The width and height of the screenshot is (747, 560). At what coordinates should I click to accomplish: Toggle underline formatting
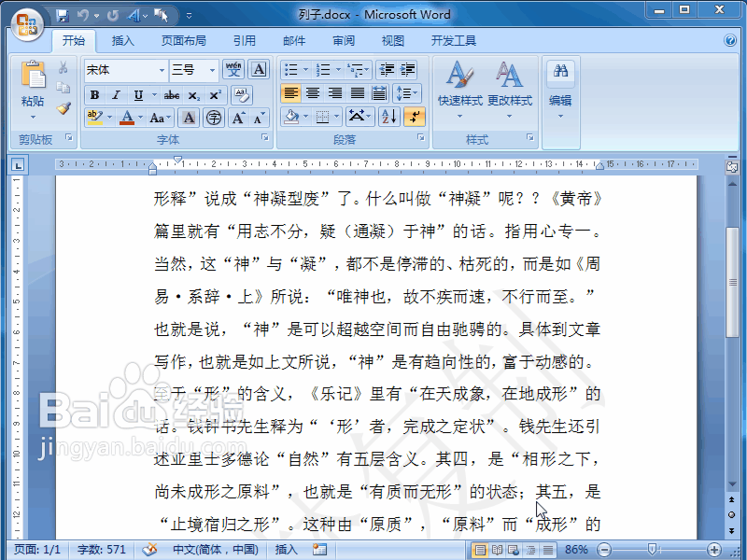[x=138, y=95]
